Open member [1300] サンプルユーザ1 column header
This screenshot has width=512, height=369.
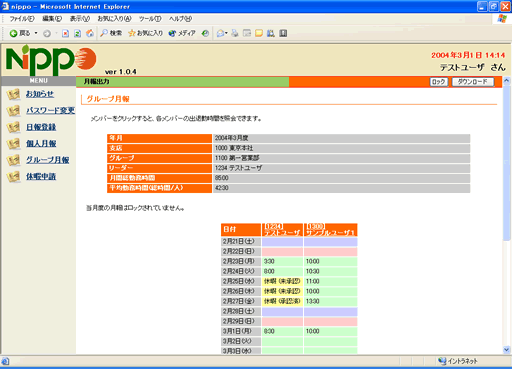[x=331, y=230]
